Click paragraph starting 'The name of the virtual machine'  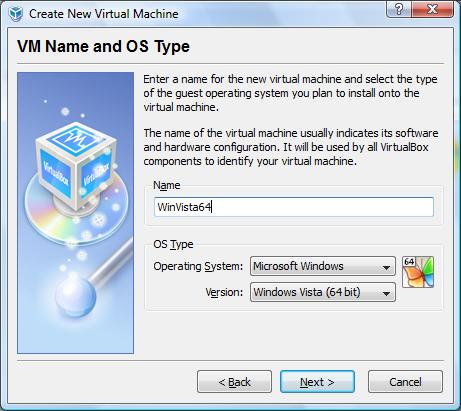[x=291, y=147]
